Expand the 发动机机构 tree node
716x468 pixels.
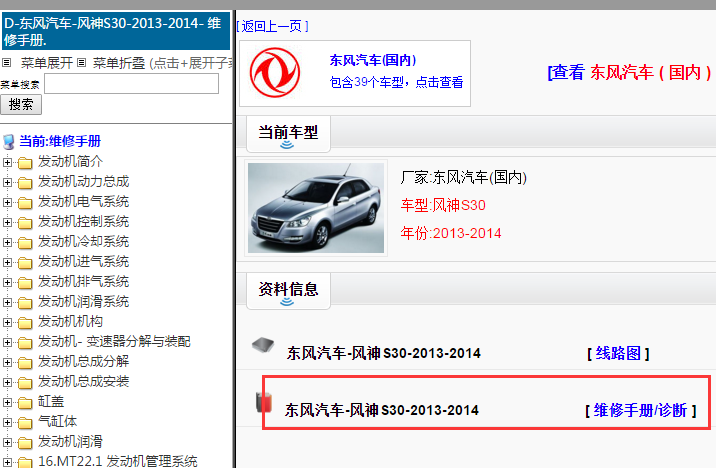(7, 322)
